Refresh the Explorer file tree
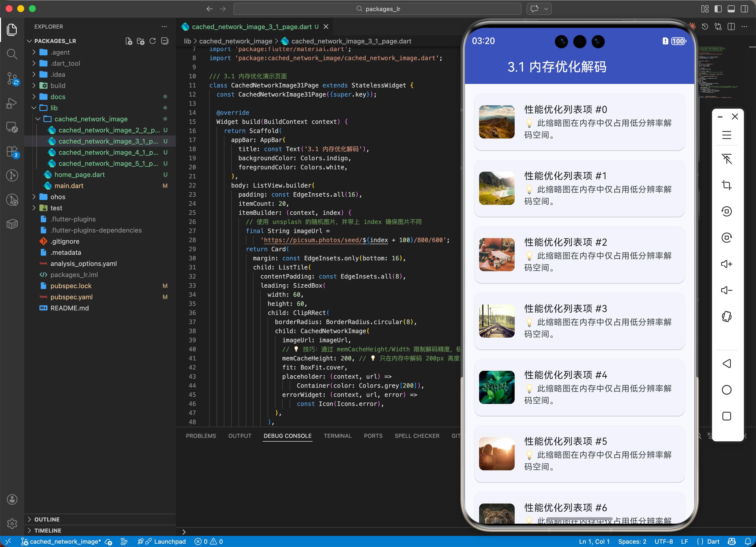 pyautogui.click(x=153, y=41)
